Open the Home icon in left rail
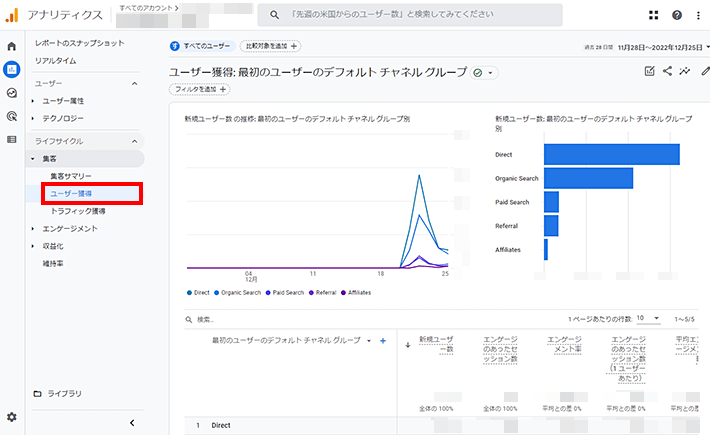 (x=12, y=46)
